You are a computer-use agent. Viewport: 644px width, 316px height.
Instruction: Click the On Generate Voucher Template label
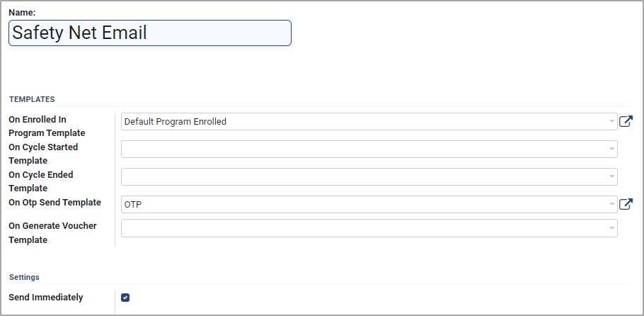tap(52, 233)
